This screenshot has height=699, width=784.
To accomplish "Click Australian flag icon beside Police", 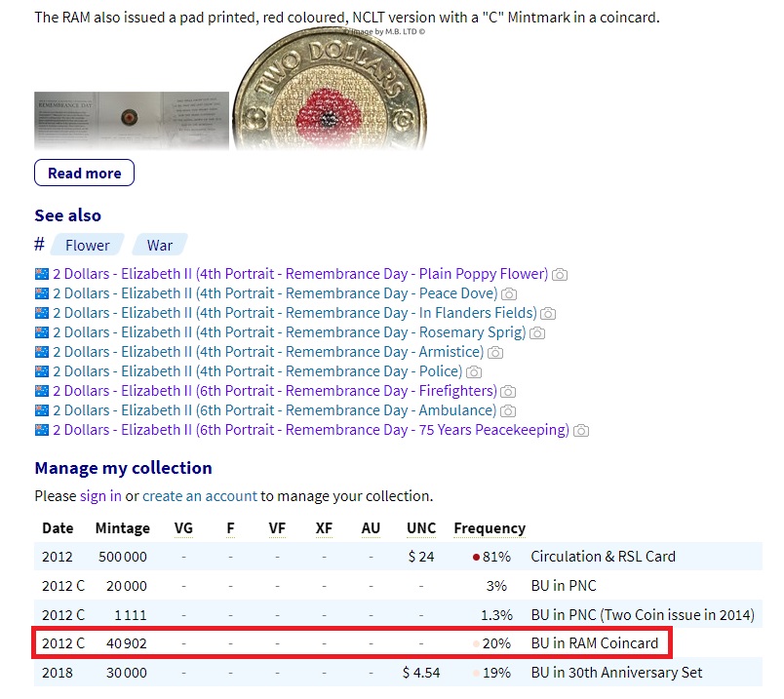I will (x=42, y=371).
